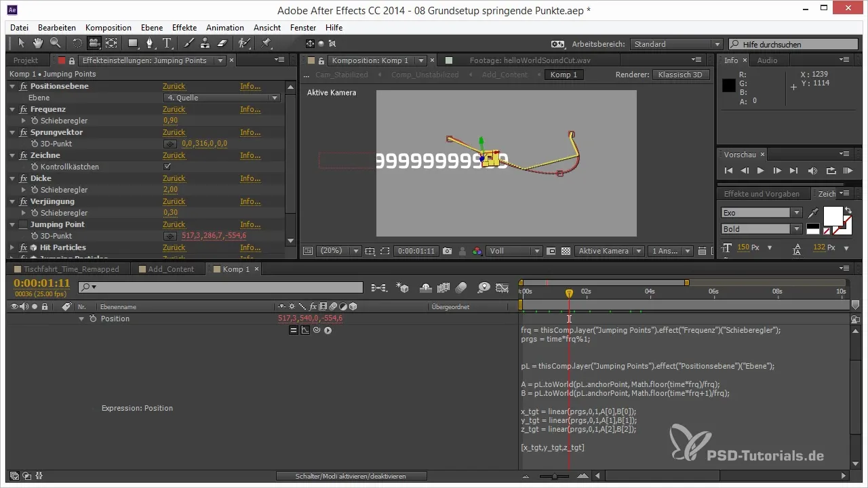Toggle the fx switch for Jumping Point effect
The image size is (868, 488).
tap(24, 224)
